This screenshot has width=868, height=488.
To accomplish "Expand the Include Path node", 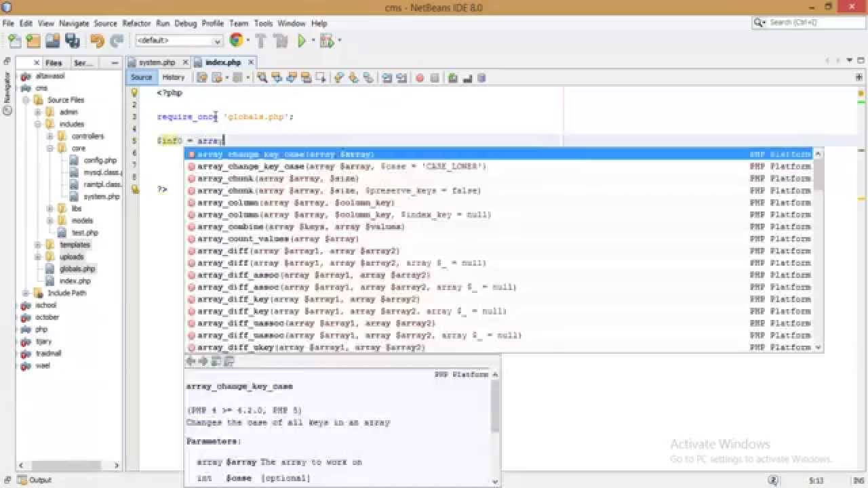I will pos(26,293).
